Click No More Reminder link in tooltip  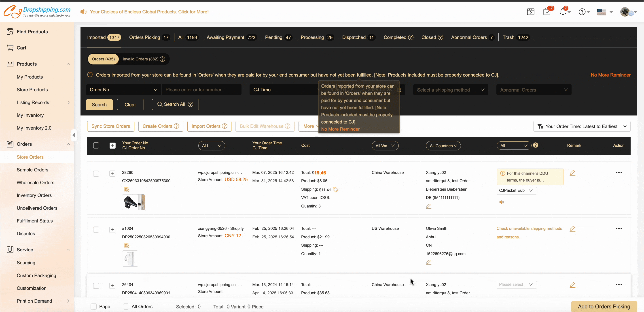click(x=340, y=129)
